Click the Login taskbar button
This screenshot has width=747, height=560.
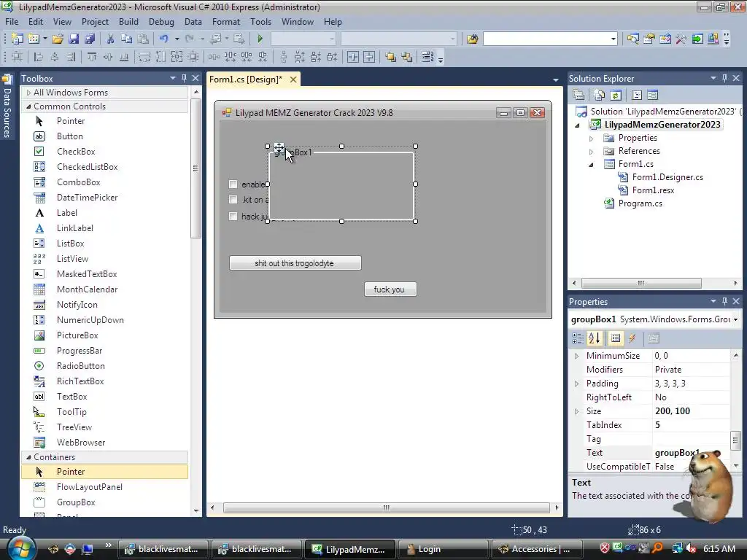point(443,549)
